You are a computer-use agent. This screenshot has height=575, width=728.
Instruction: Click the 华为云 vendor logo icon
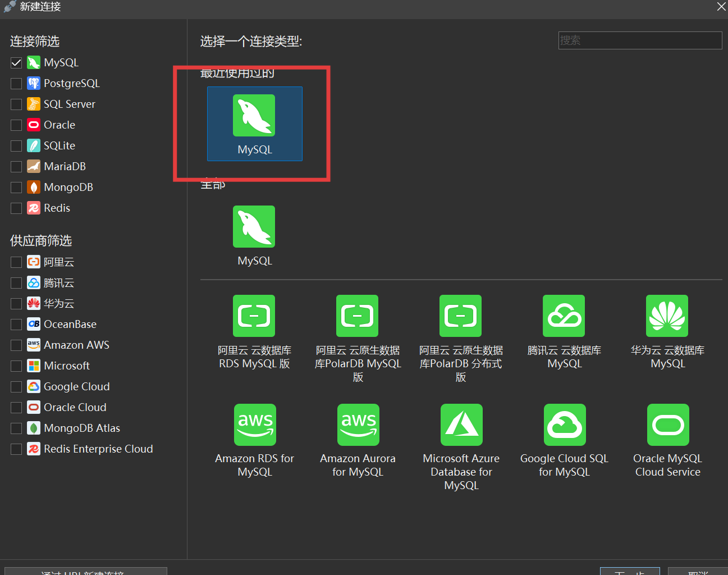[34, 303]
